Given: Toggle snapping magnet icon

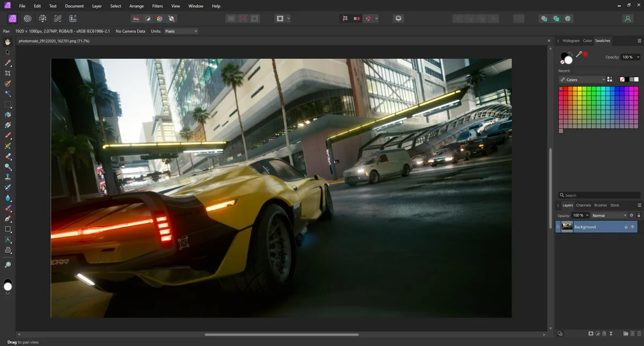Looking at the screenshot, I should click(x=368, y=18).
